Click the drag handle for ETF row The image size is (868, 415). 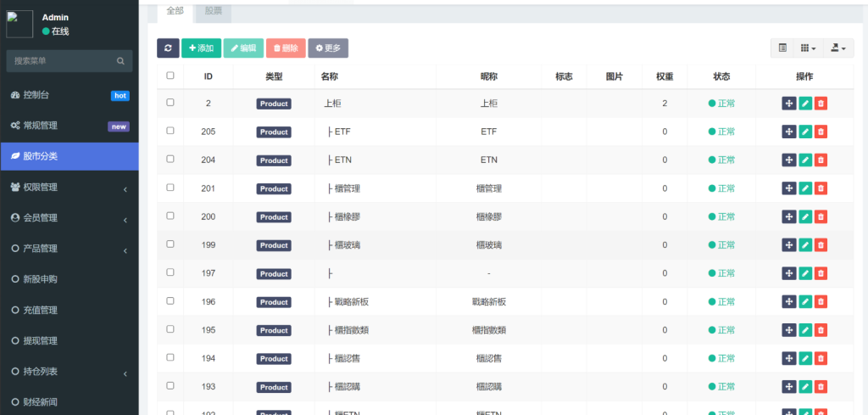pyautogui.click(x=789, y=132)
